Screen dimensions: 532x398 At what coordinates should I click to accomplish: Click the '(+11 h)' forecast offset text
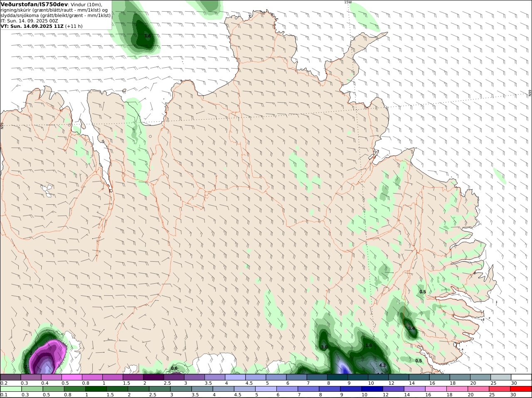click(74, 26)
